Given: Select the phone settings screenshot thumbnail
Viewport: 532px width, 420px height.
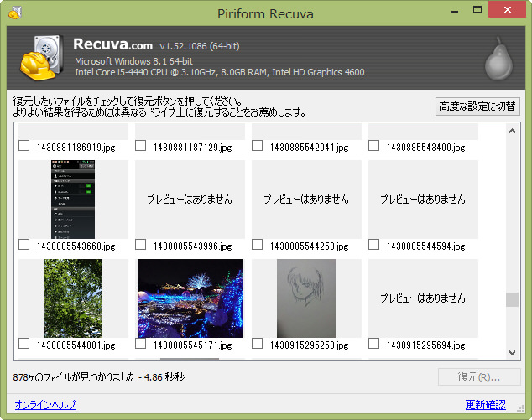Looking at the screenshot, I should [x=73, y=200].
